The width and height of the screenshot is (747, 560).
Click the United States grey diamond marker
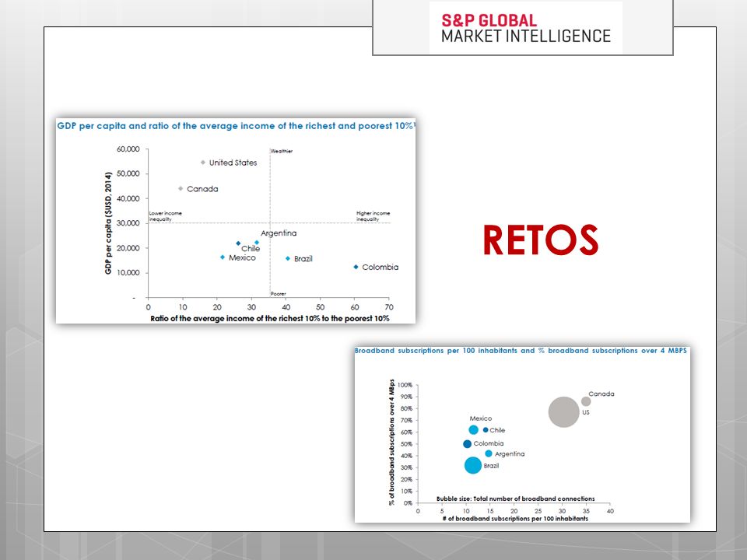203,163
